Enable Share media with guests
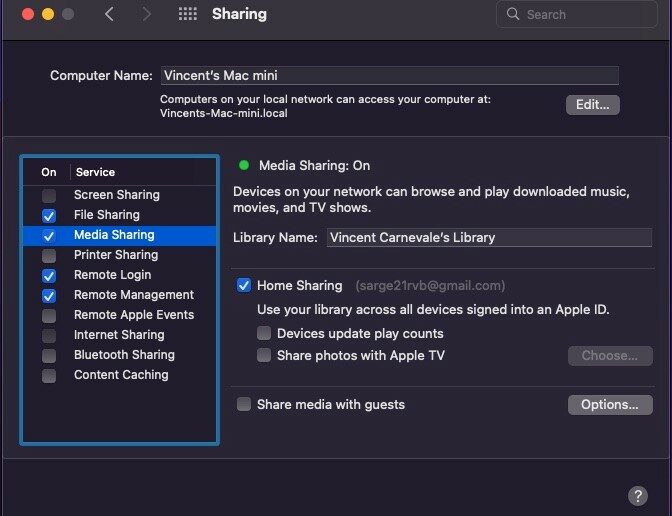Viewport: 672px width, 516px height. [244, 404]
